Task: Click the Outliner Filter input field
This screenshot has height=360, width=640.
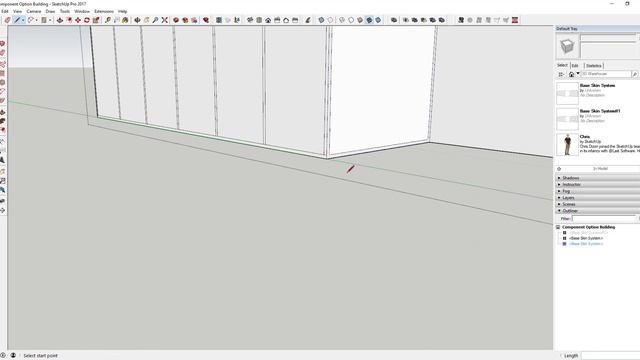Action: 604,219
